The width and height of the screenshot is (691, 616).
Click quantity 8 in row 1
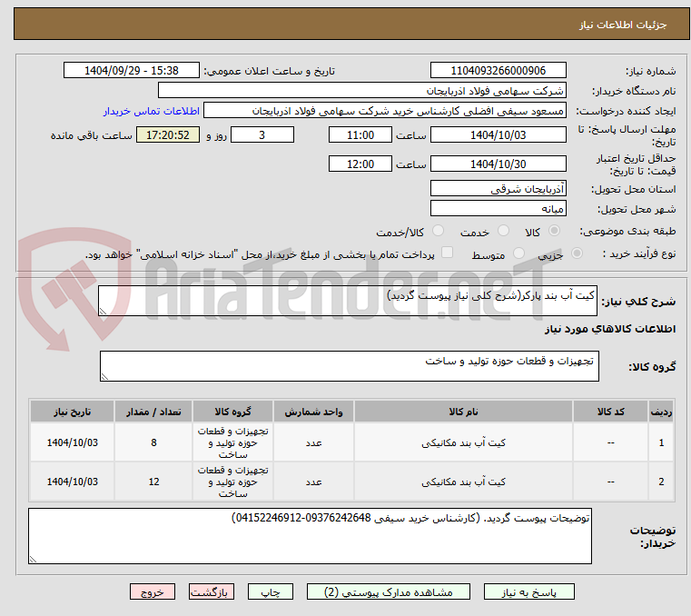pos(153,442)
